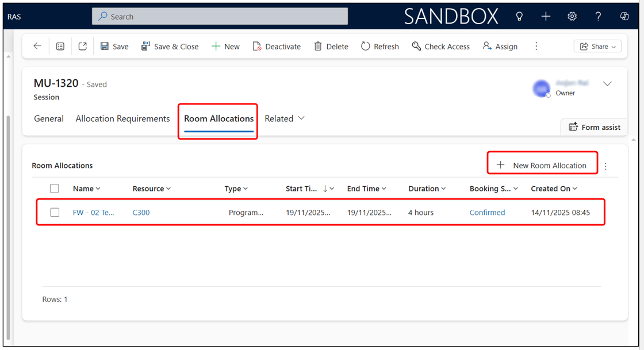Click the help question mark icon
The image size is (644, 350).
pos(598,16)
